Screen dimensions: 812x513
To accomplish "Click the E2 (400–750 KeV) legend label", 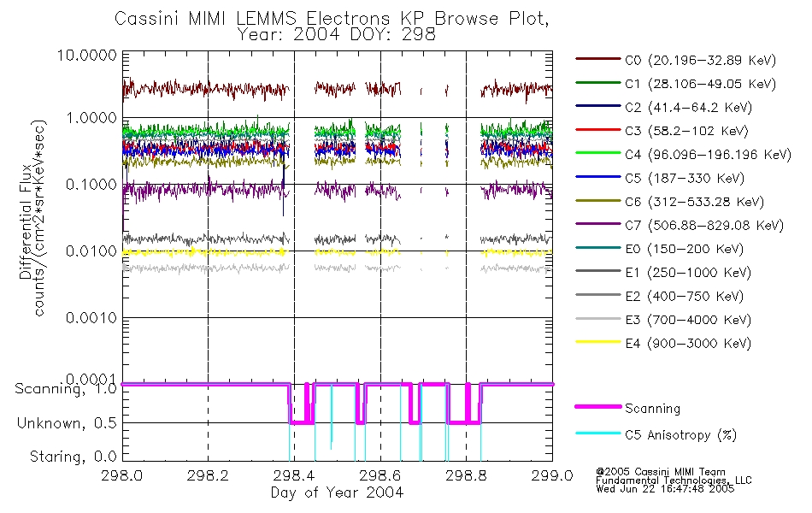I will tap(684, 297).
